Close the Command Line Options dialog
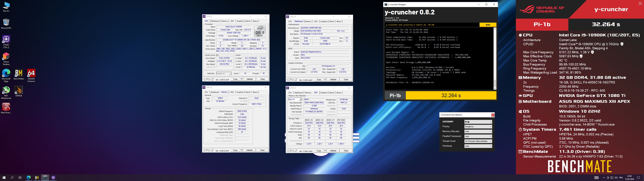 click(493, 115)
